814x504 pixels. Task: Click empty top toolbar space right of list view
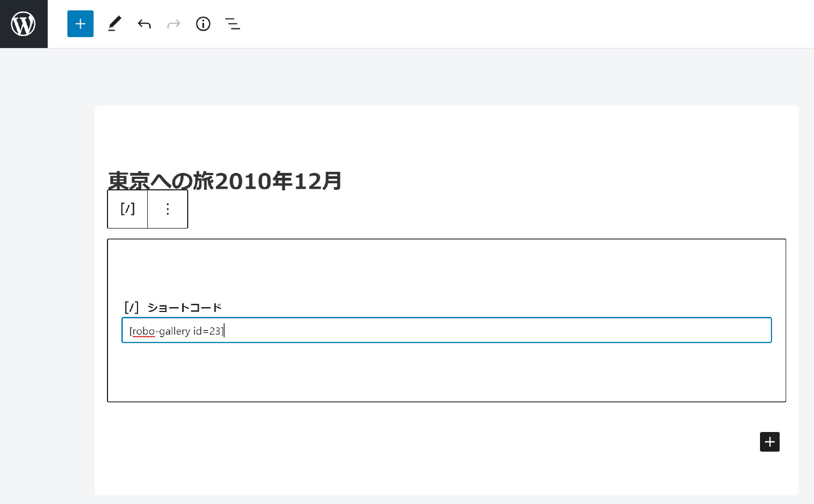491,24
